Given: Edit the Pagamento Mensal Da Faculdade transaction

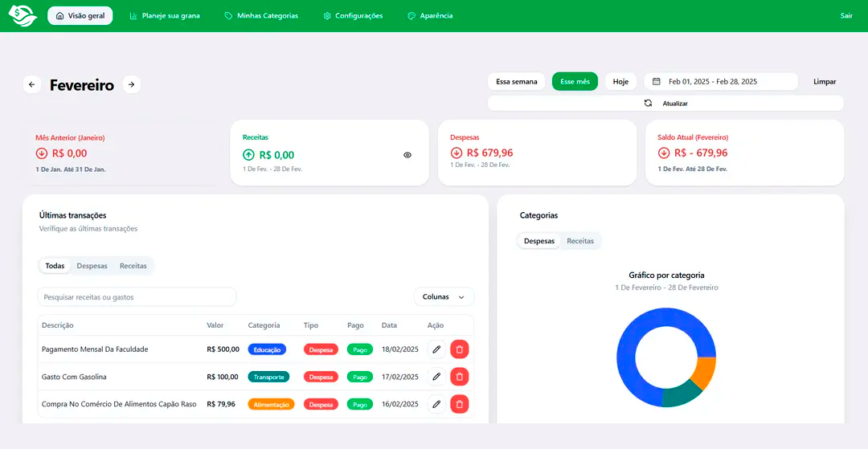Looking at the screenshot, I should pyautogui.click(x=436, y=349).
